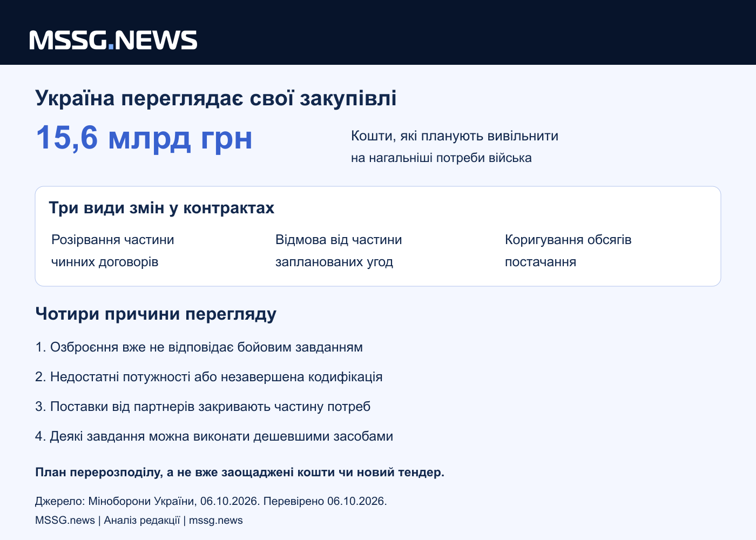Click reason 1 "Озброєння вже не відповідає бойовим завданням"
Viewport: 756px width, 540px height.
click(199, 347)
